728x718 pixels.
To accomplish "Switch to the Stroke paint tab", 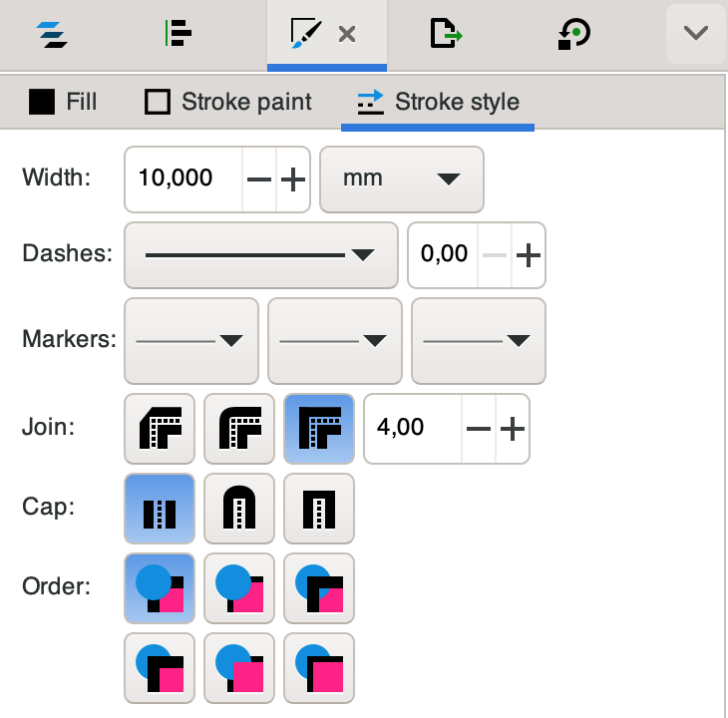I will [x=228, y=102].
